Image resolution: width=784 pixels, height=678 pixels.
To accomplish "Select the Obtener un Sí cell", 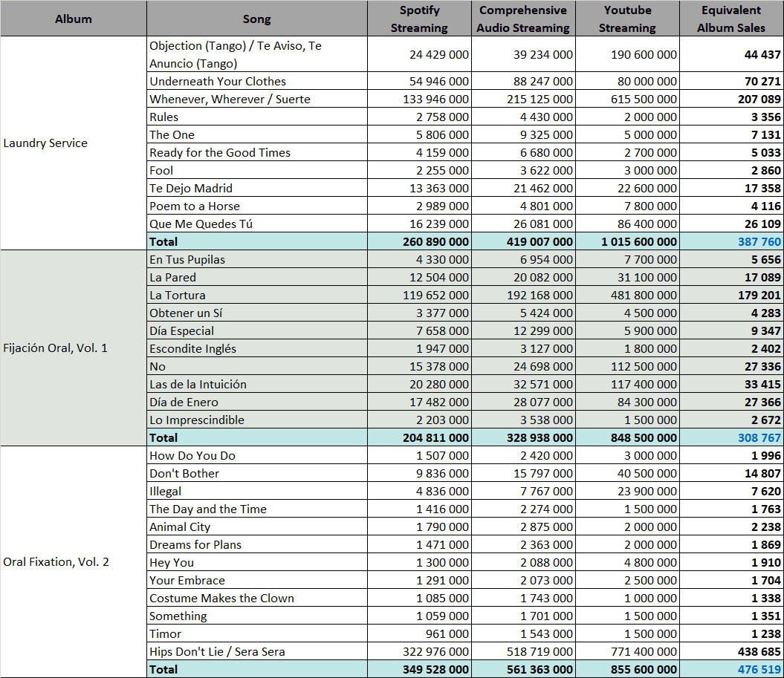I will [257, 313].
